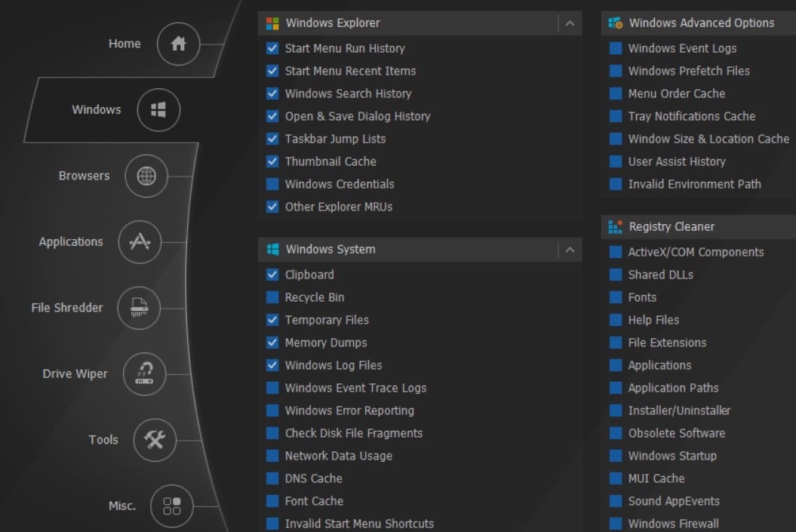Open the Tools menu label
Viewport: 796px width, 532px height.
click(103, 440)
